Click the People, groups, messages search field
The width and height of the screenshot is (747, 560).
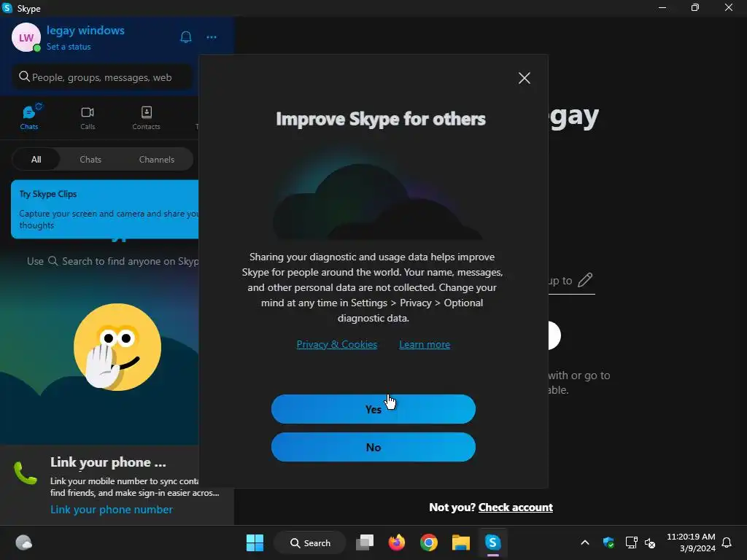click(x=102, y=77)
